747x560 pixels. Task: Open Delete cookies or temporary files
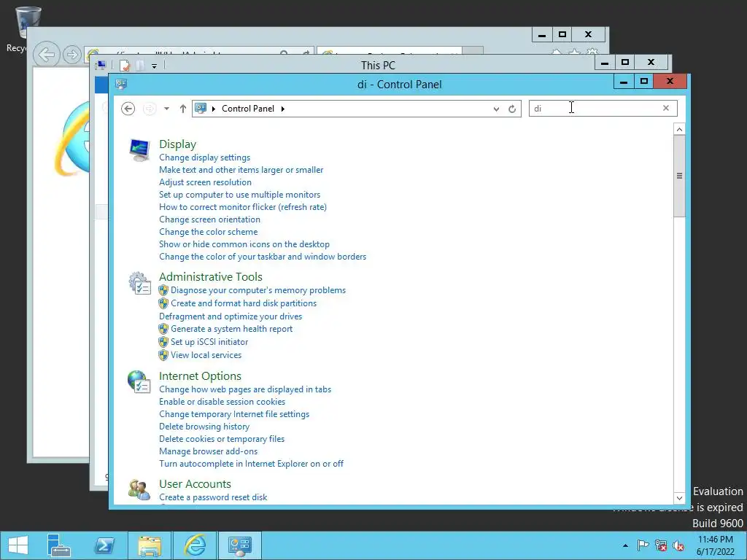222,439
